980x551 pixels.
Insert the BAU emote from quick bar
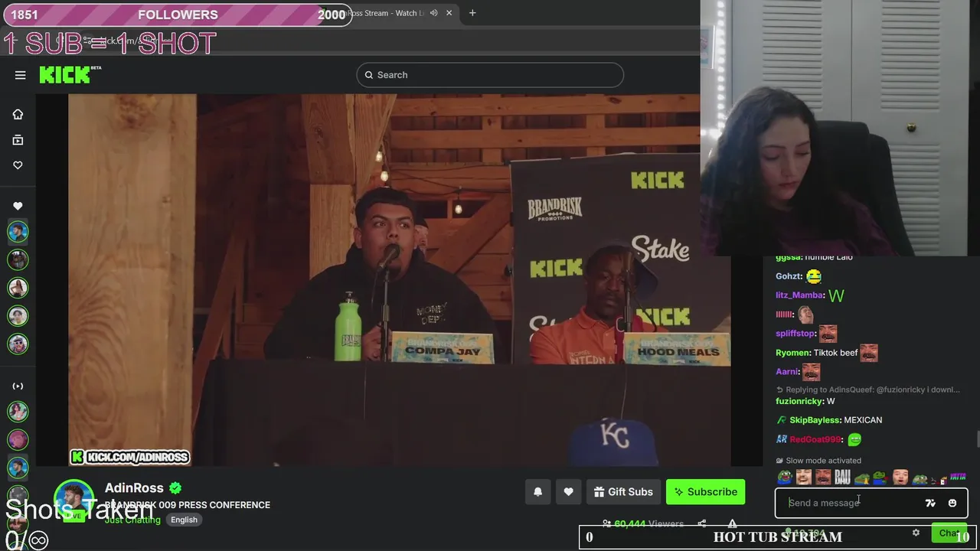(x=842, y=478)
